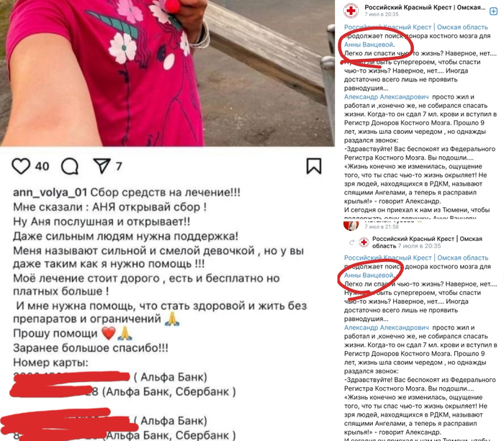Click Red Cross logo in reposted post
504x441 pixels.
point(364,242)
